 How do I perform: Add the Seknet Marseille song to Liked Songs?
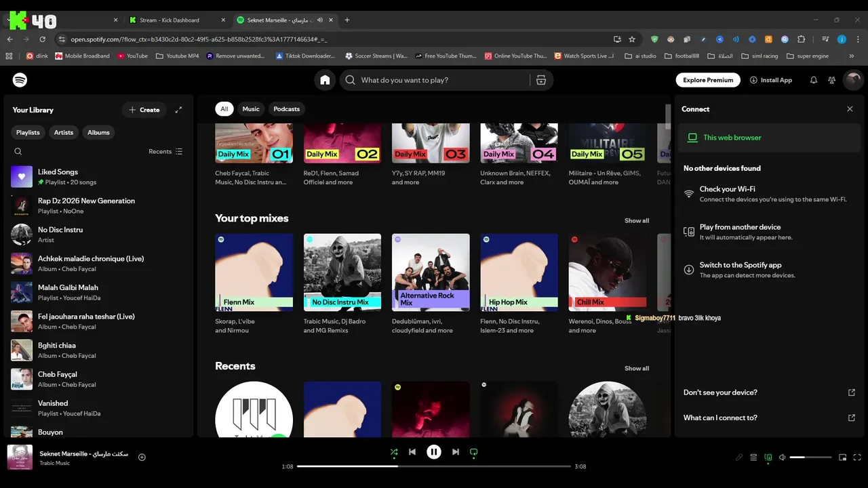(x=142, y=457)
